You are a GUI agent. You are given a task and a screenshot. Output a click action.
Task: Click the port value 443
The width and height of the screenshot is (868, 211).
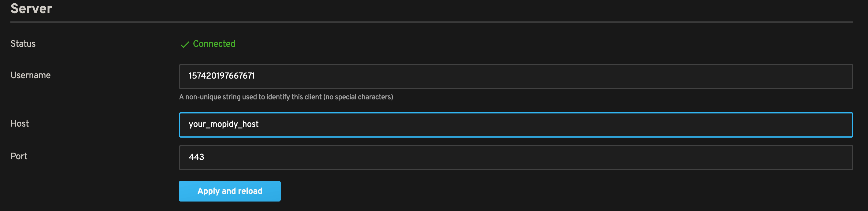[x=197, y=157]
